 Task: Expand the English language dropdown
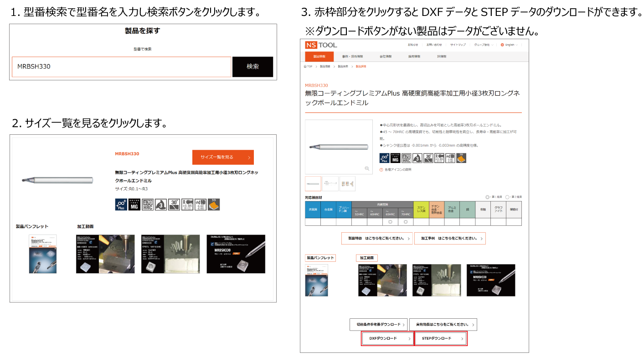tap(509, 45)
